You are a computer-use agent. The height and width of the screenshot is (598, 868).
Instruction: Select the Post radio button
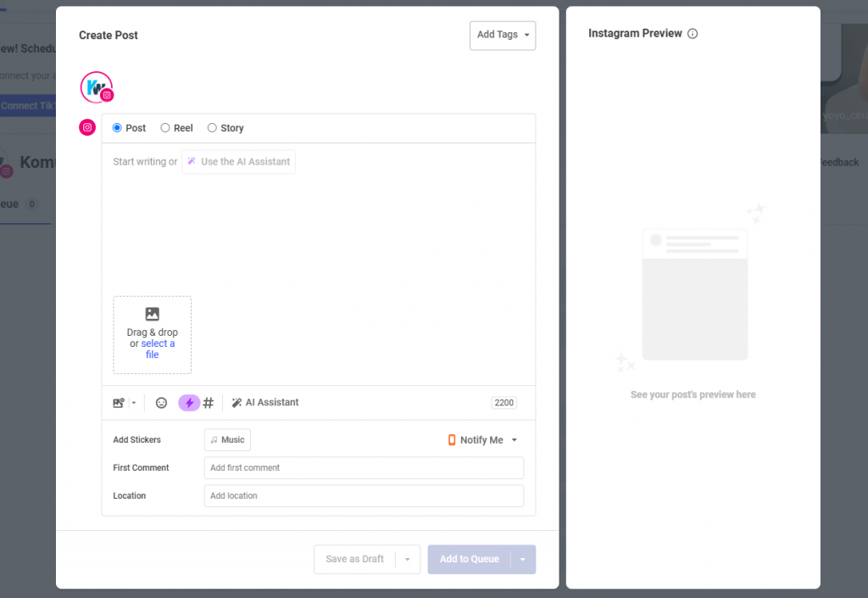tap(117, 128)
